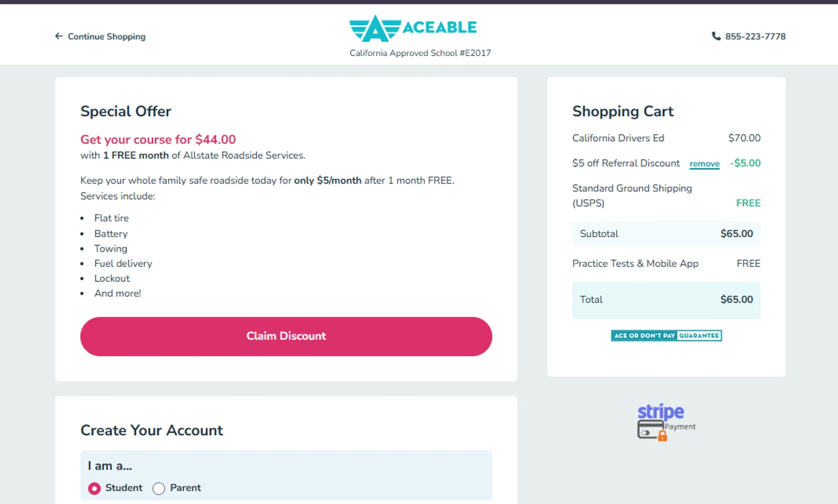The height and width of the screenshot is (504, 838).
Task: Click the Stripe payment badge
Action: pos(666,422)
